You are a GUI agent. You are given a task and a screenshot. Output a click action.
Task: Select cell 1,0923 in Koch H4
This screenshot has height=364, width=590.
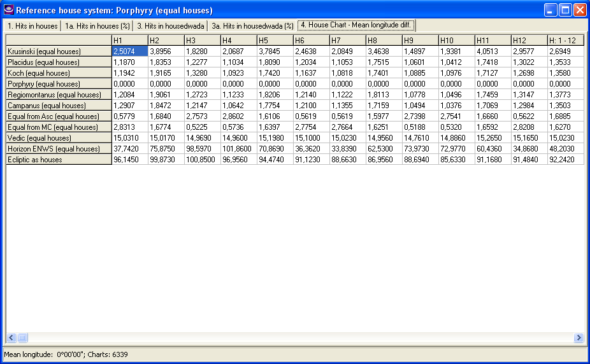(239, 73)
